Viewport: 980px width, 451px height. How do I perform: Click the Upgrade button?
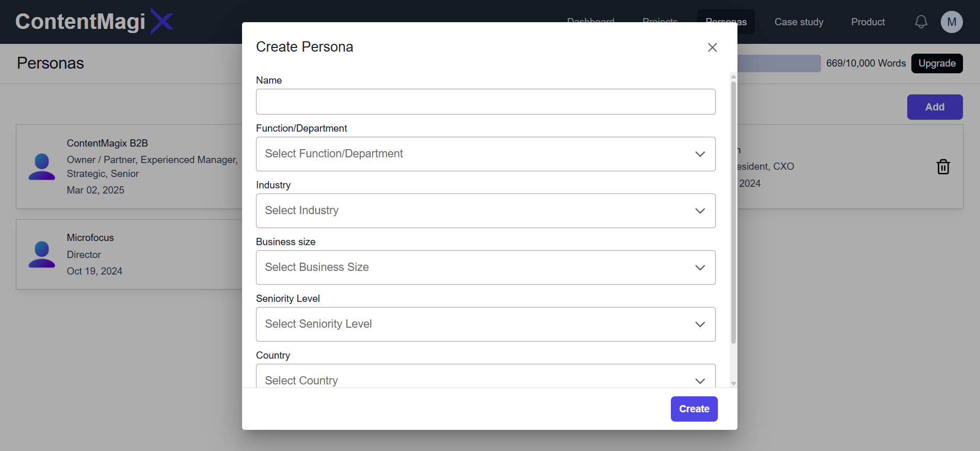click(937, 63)
